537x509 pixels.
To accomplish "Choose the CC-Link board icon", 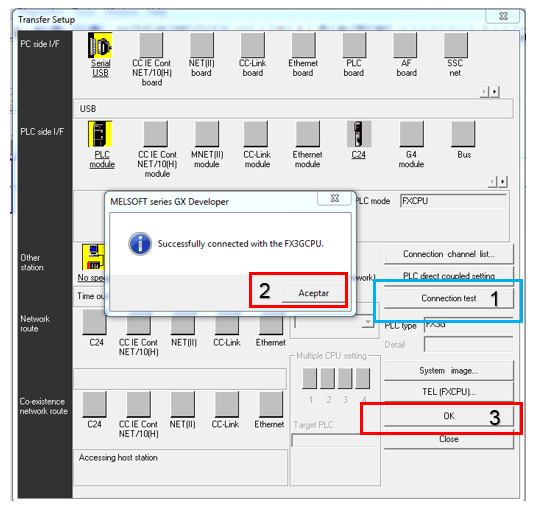I will [x=253, y=45].
